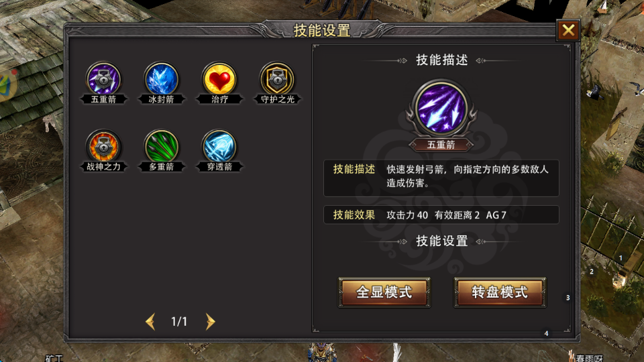644x362 pixels.
Task: Switch to 全显模式 display mode
Action: pos(384,292)
